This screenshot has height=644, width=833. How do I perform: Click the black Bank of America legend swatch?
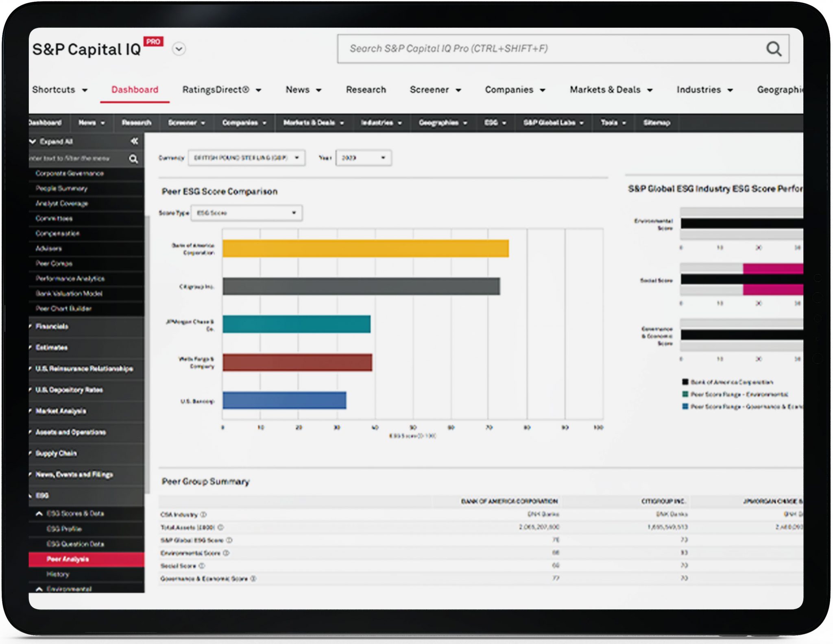[x=685, y=382]
